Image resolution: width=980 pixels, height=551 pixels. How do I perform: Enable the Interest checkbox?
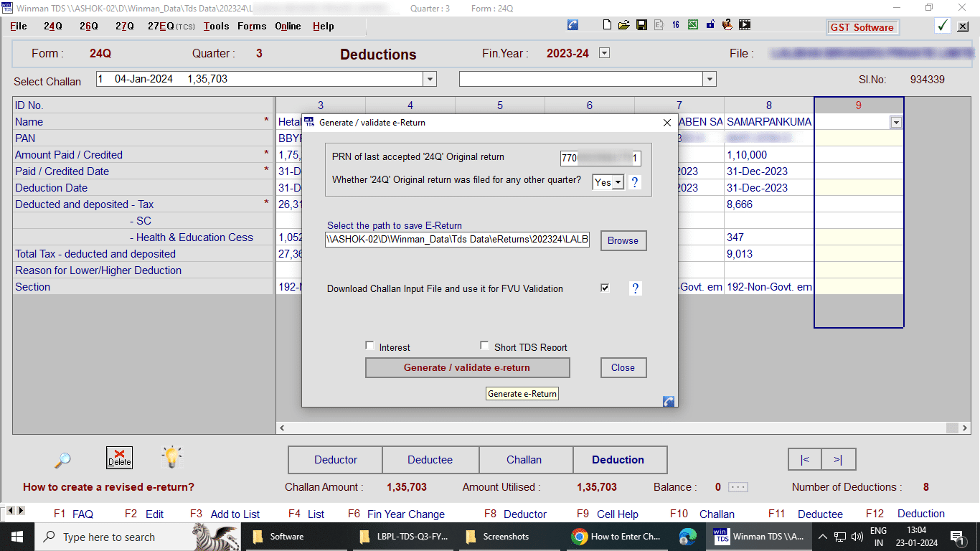point(370,346)
